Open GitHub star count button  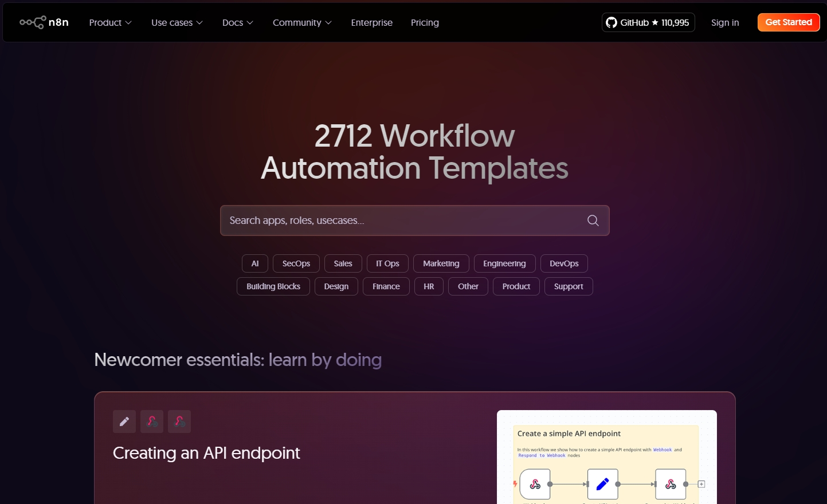648,22
